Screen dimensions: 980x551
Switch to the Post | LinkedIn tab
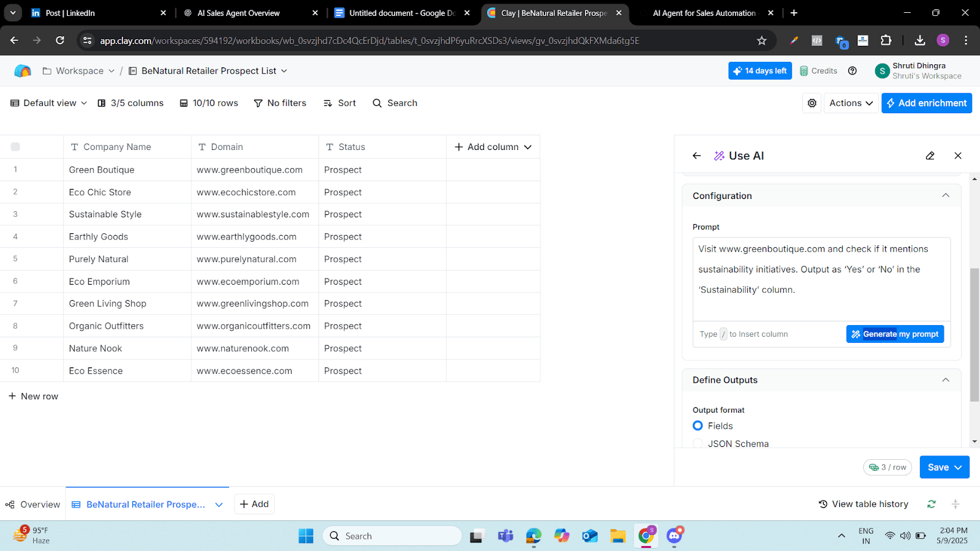tap(98, 13)
